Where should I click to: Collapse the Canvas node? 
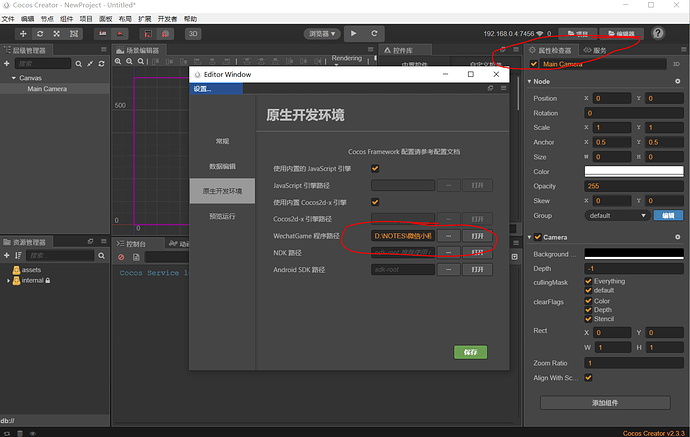tap(14, 78)
